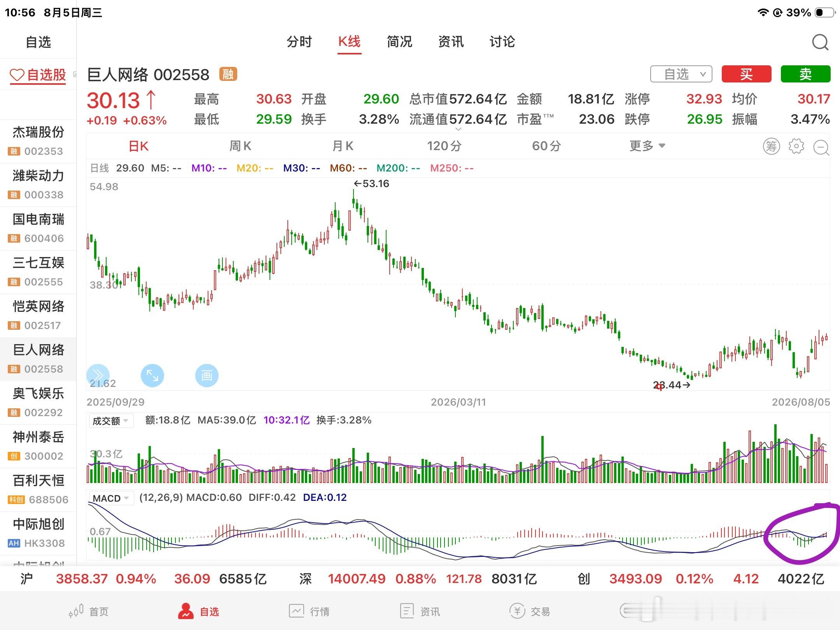Expand the 自选 dropdown next to buy button
The image size is (840, 630).
681,74
